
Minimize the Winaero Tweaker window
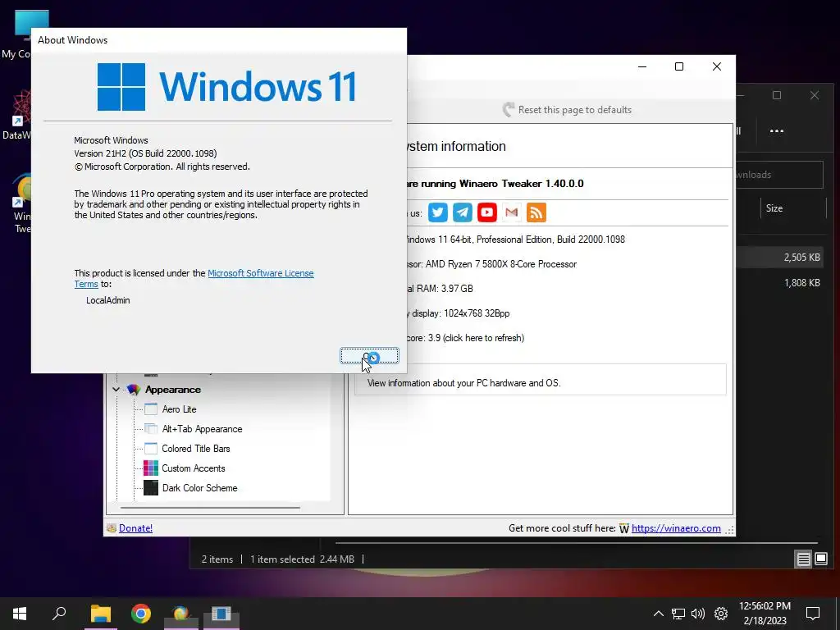642,66
